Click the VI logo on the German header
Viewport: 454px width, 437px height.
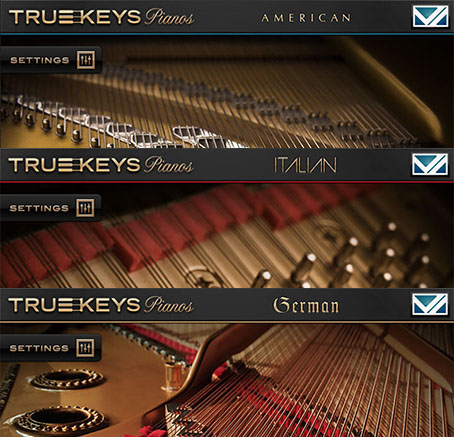(430, 304)
